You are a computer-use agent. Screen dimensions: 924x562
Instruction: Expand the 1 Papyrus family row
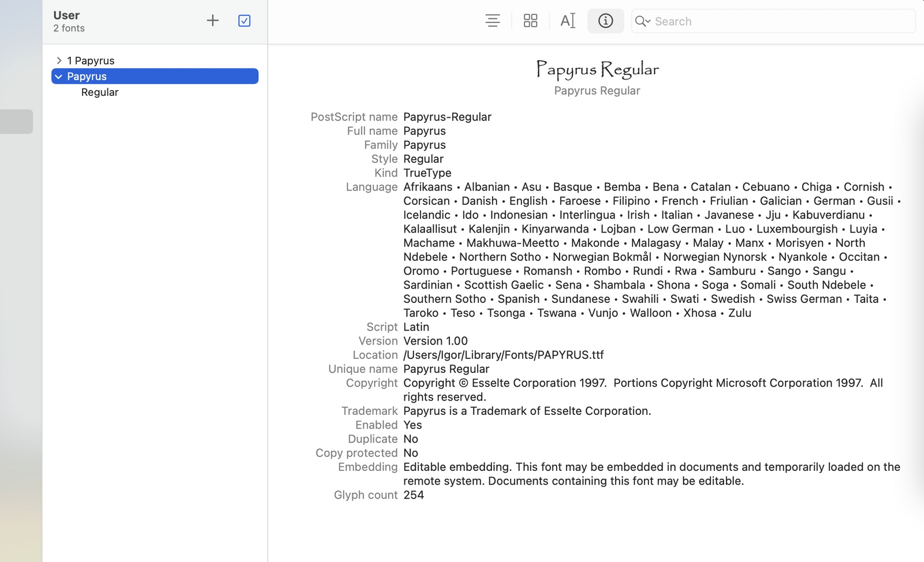(59, 61)
